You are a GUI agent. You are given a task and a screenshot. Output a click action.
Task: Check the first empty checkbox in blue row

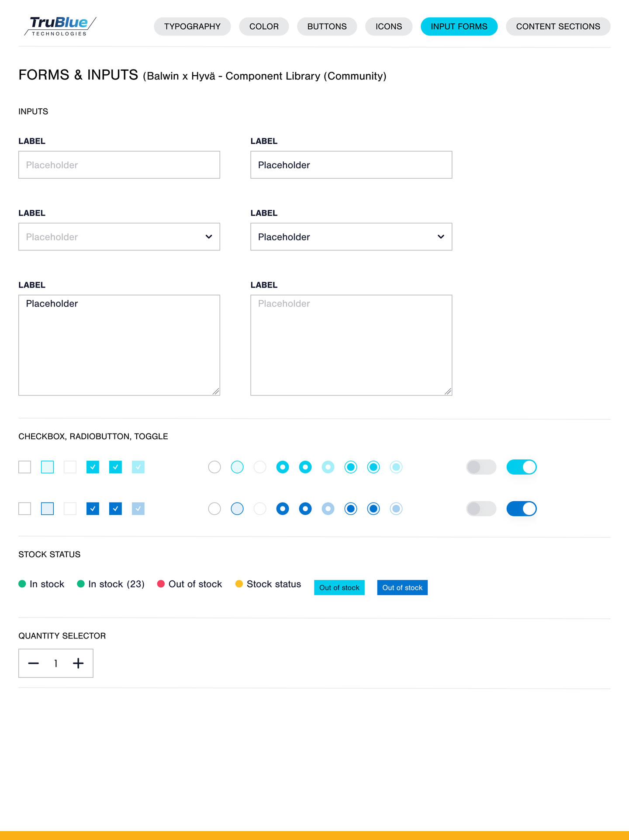coord(25,508)
